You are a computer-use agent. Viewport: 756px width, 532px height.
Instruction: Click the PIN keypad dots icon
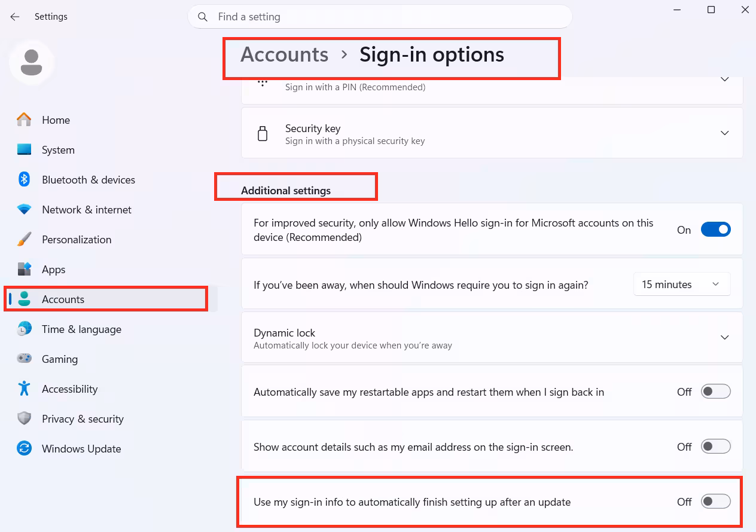pos(263,82)
